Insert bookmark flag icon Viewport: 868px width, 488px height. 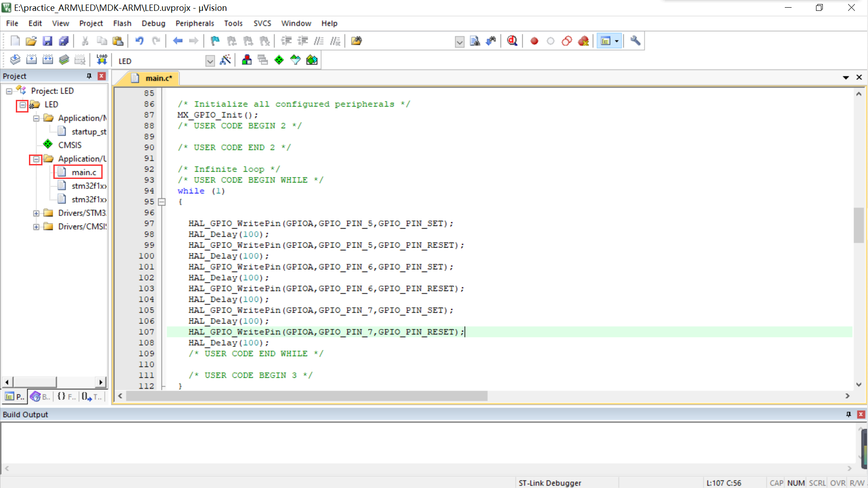(215, 41)
